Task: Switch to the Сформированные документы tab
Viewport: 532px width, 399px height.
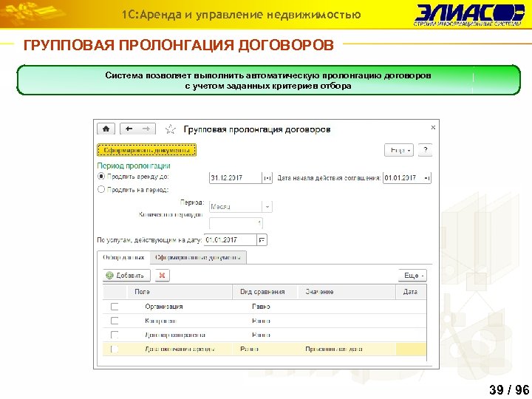Action: pyautogui.click(x=198, y=257)
